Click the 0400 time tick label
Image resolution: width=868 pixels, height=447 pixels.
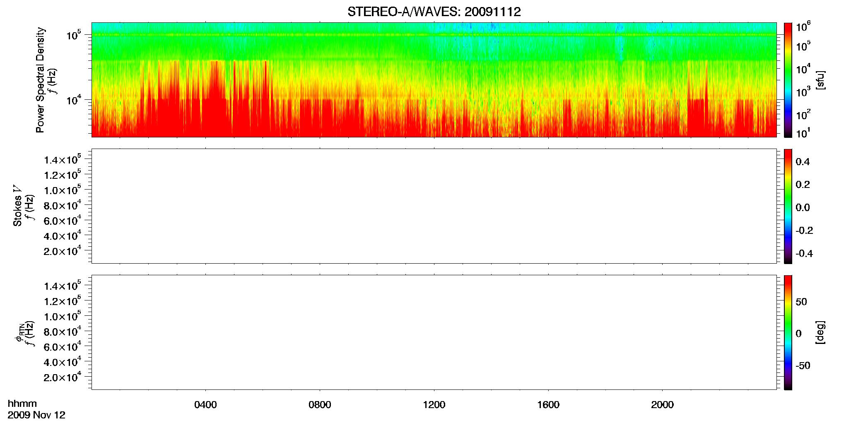pos(205,404)
